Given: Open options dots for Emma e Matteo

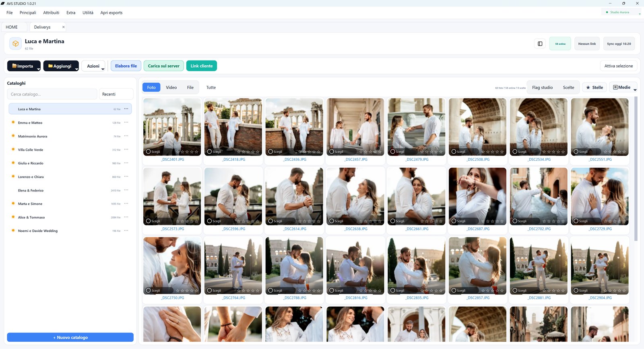Looking at the screenshot, I should (126, 123).
